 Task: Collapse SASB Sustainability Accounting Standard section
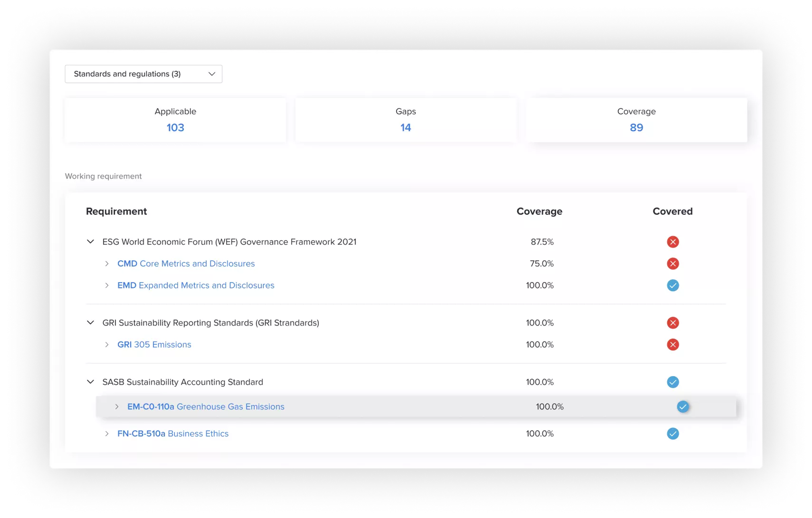[90, 382]
